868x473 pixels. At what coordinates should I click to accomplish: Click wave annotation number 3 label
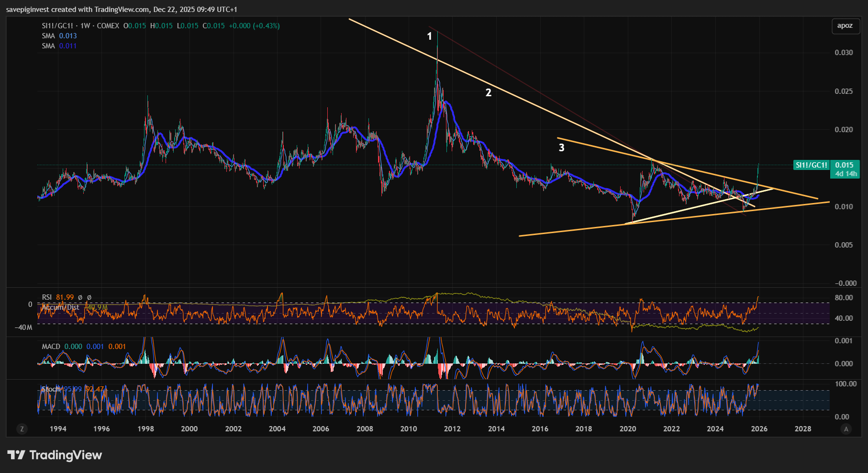click(561, 148)
